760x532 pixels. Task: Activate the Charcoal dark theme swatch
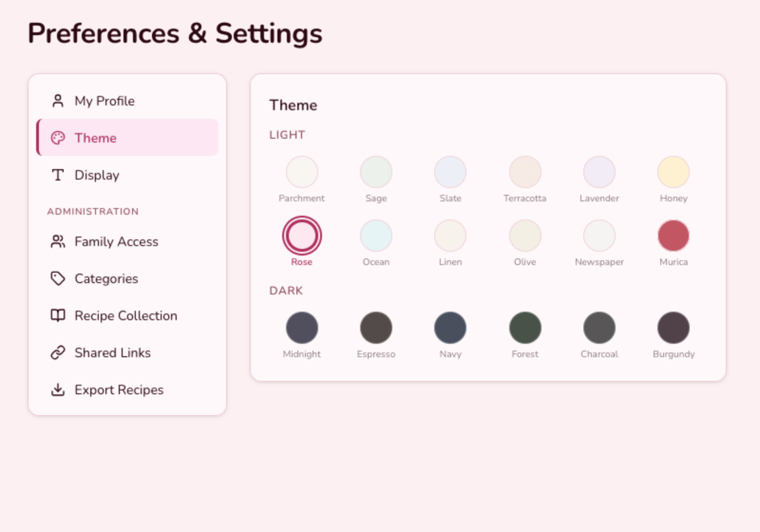coord(599,328)
